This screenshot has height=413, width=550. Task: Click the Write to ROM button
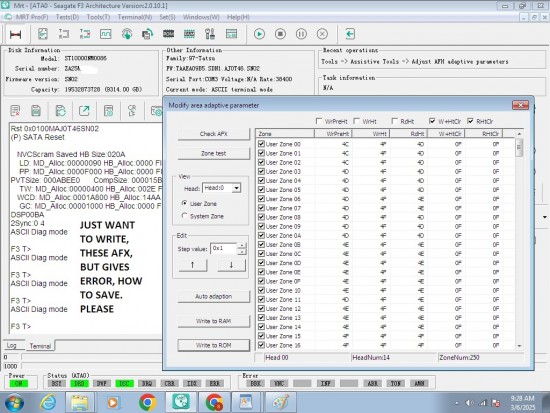(214, 345)
